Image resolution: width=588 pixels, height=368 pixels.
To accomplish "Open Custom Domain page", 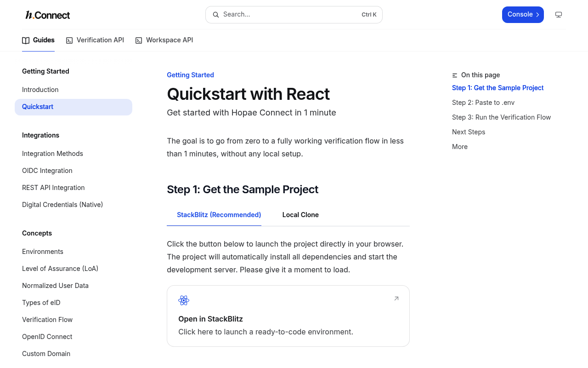I will (x=73, y=354).
